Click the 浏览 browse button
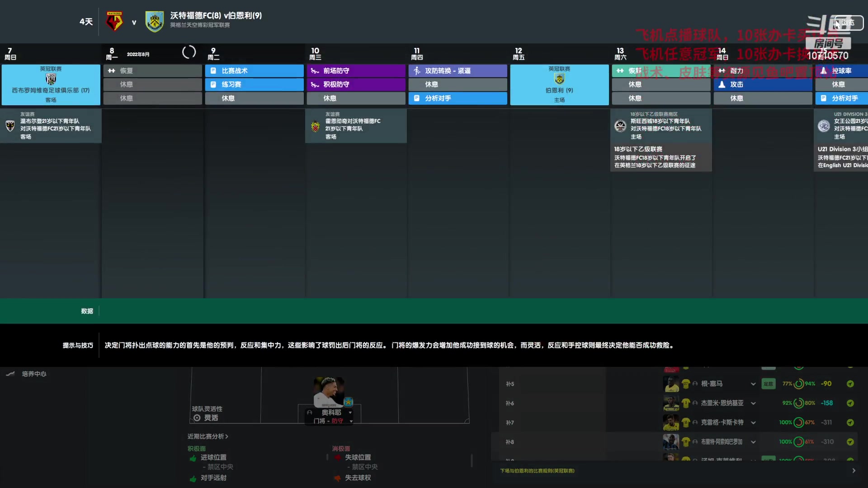This screenshot has height=488, width=868. (849, 23)
